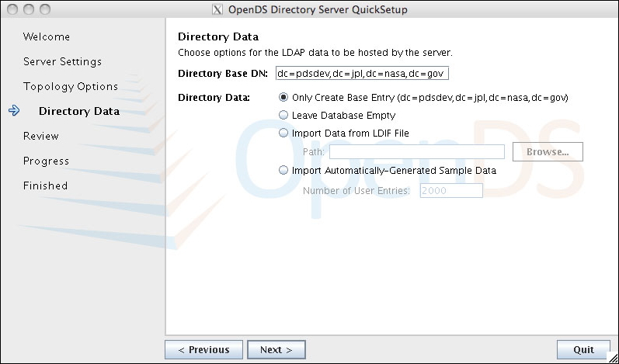The image size is (619, 364).
Task: Select the Review step in sidebar
Action: 41,136
